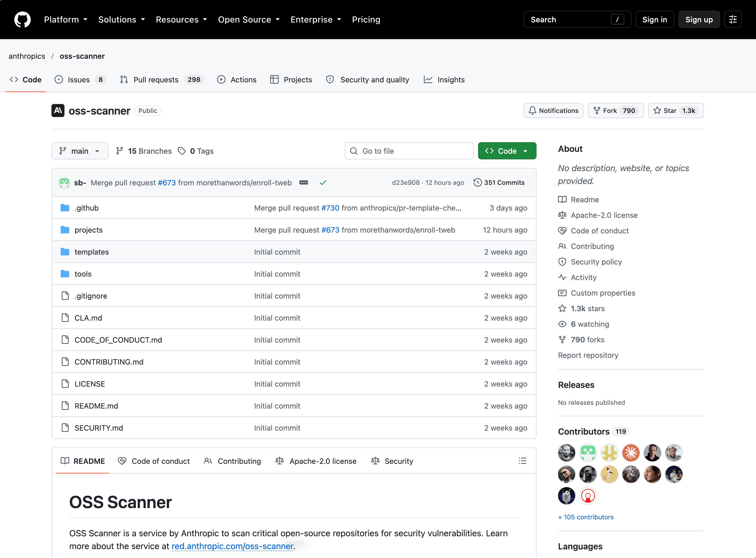Open the README outline list icon

pos(522,461)
